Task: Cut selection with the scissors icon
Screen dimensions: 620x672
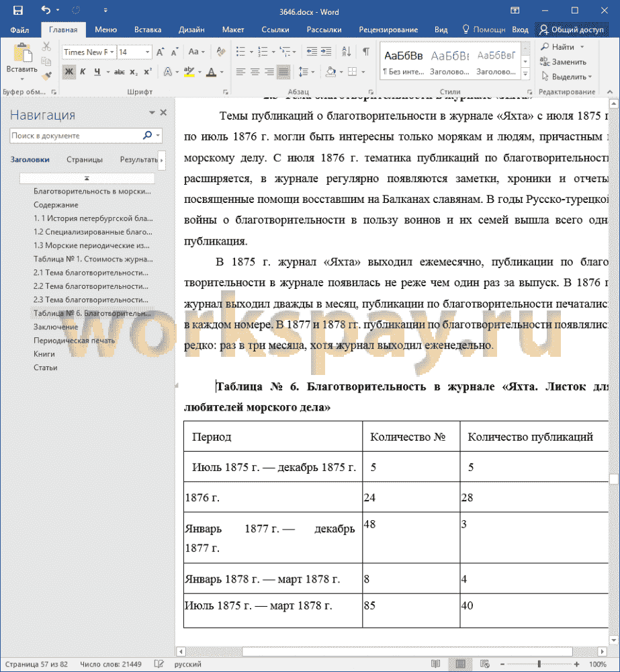Action: 46,46
